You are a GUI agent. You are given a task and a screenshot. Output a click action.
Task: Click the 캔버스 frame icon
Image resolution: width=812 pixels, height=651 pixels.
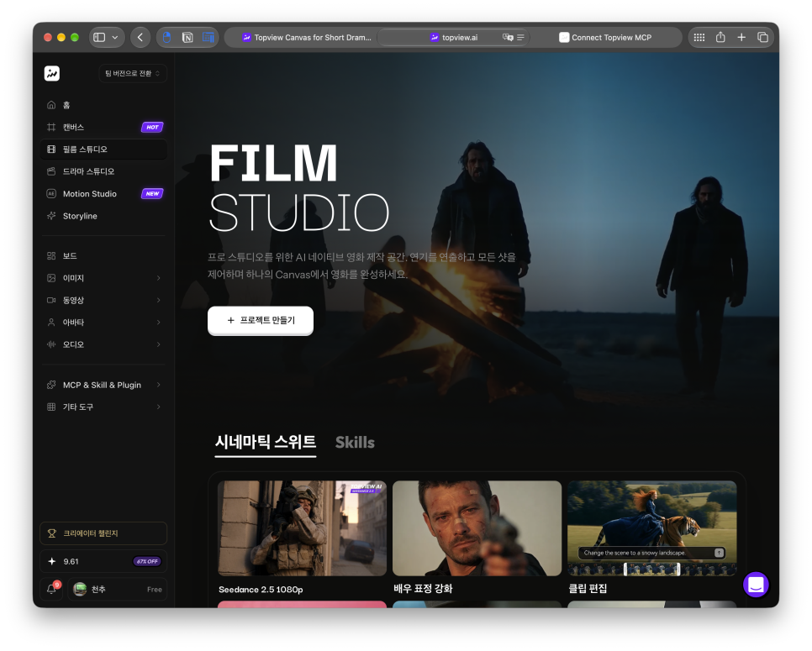[51, 128]
